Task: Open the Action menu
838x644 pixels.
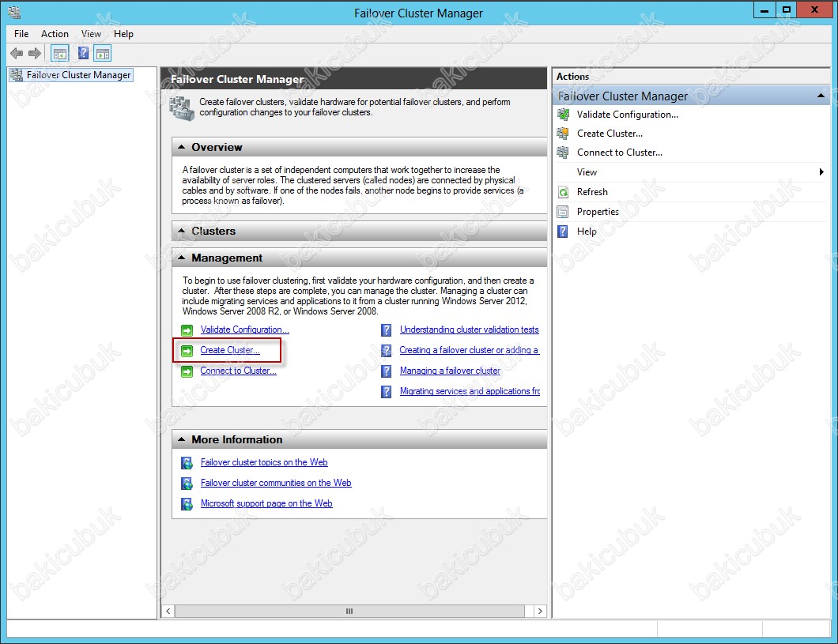Action: point(55,34)
